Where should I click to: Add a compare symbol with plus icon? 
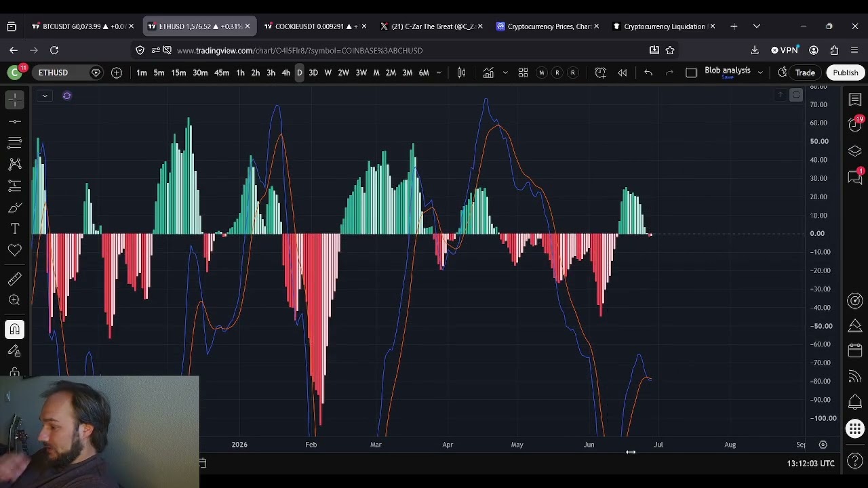(x=117, y=73)
